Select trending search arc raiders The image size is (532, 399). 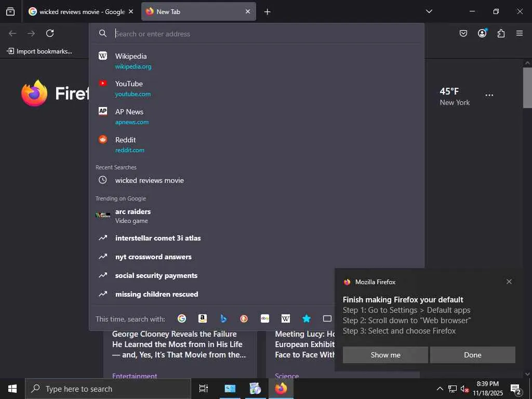pos(257,216)
